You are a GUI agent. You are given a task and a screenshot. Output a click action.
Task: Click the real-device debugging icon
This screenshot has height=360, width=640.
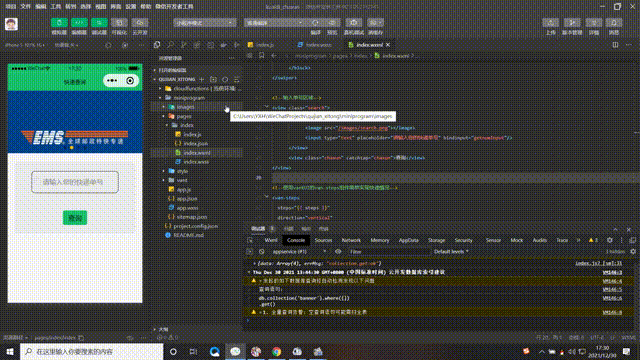tap(353, 23)
